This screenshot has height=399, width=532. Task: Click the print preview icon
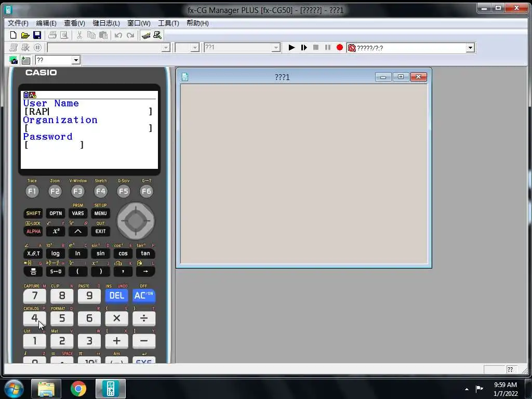[x=64, y=35]
